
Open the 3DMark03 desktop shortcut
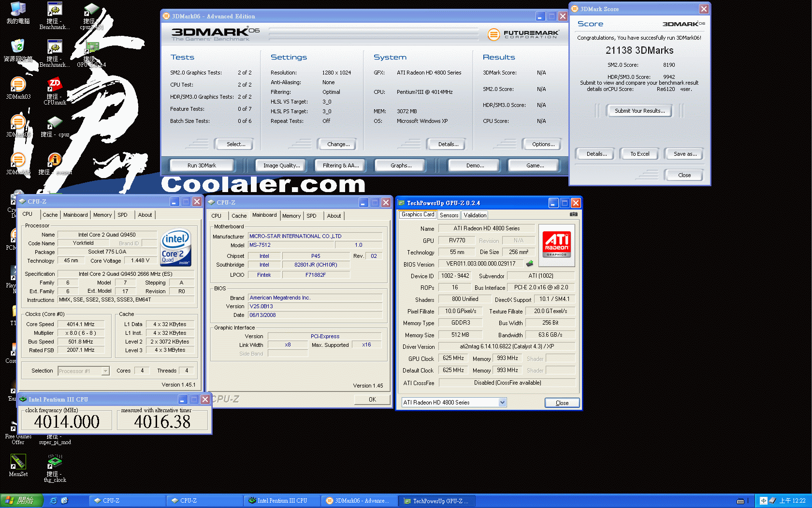coord(18,89)
